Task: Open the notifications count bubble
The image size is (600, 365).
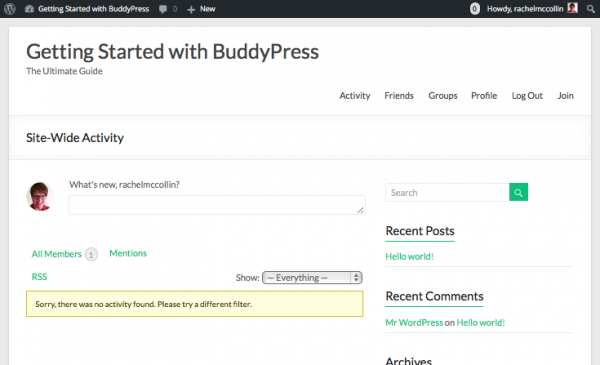Action: pyautogui.click(x=474, y=9)
